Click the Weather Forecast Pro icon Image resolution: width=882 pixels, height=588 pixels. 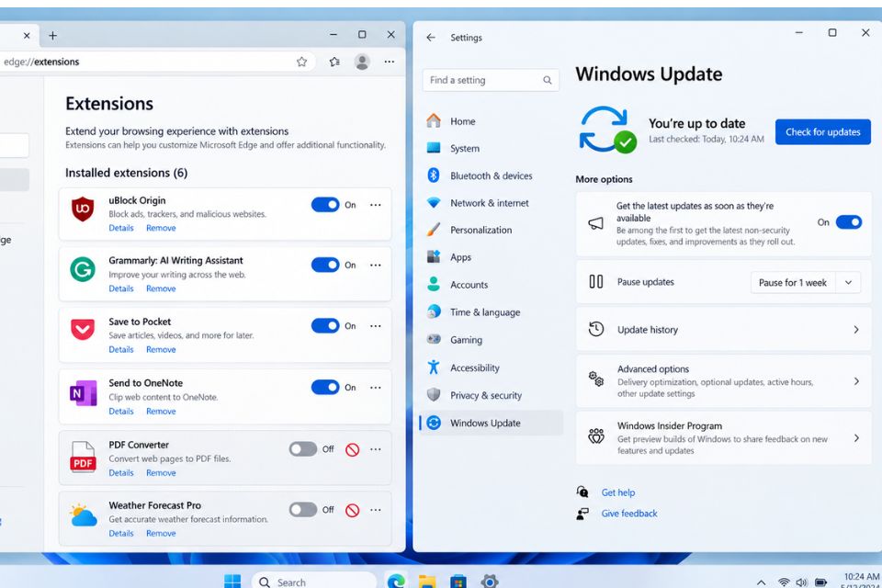(84, 514)
